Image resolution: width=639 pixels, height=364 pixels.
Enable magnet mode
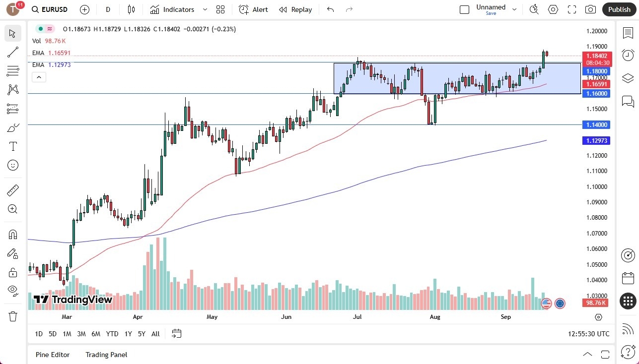coord(13,234)
